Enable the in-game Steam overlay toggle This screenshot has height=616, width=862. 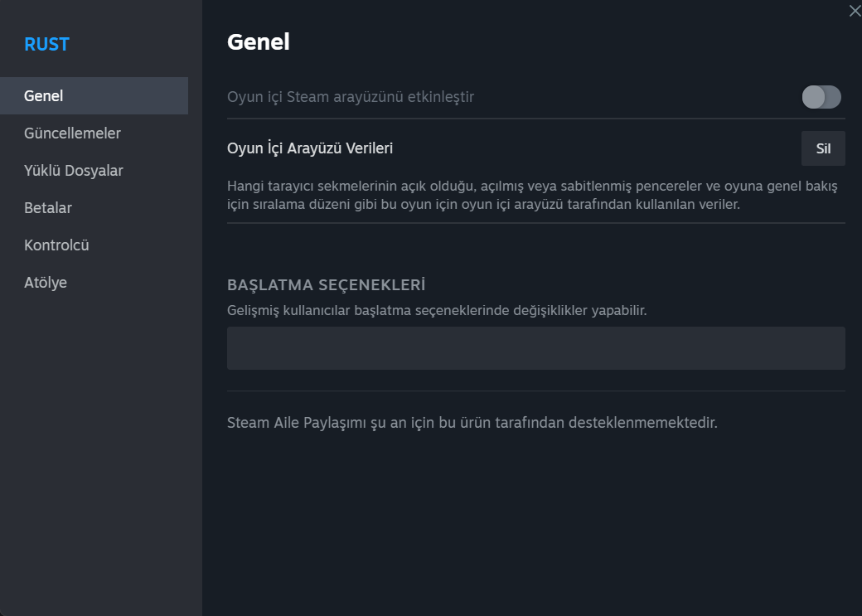821,97
